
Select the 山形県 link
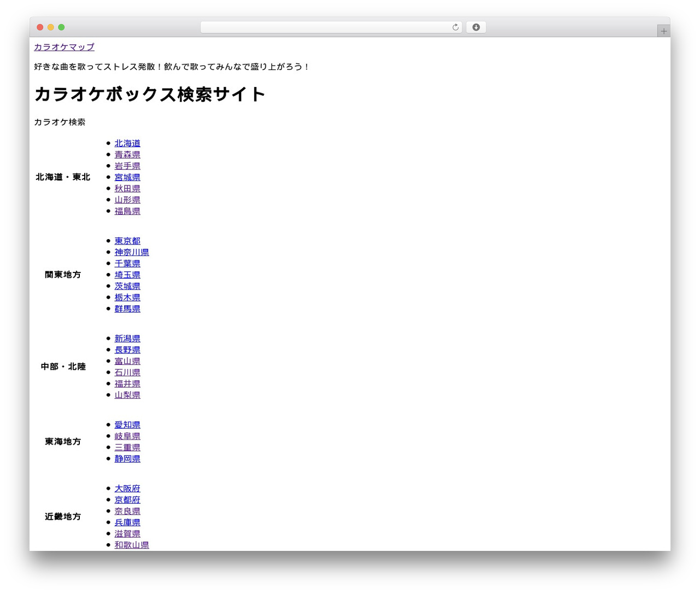(127, 200)
